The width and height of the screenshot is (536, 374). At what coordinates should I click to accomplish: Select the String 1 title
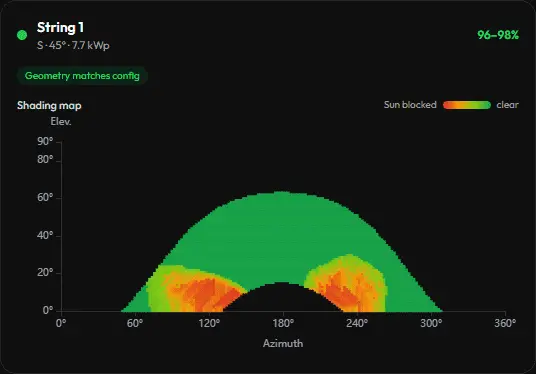(x=60, y=28)
